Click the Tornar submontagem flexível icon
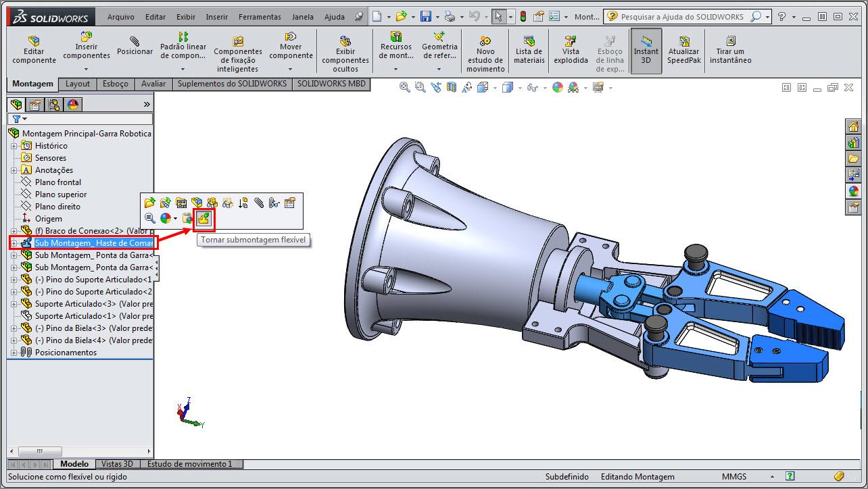Viewport: 868px width, 489px height. pyautogui.click(x=203, y=217)
